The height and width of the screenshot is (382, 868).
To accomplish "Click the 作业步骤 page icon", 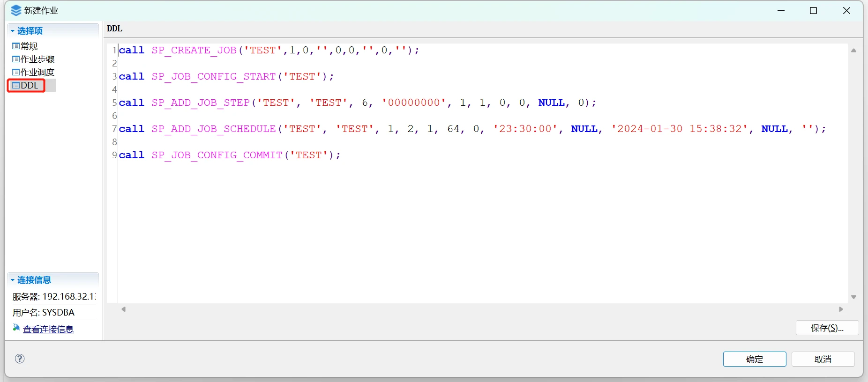I will coord(16,59).
